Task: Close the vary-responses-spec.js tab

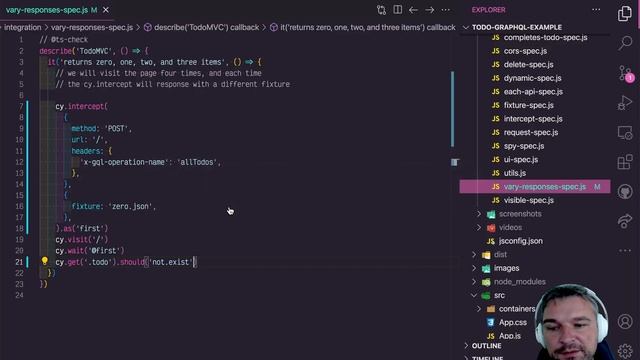Action: coord(106,10)
